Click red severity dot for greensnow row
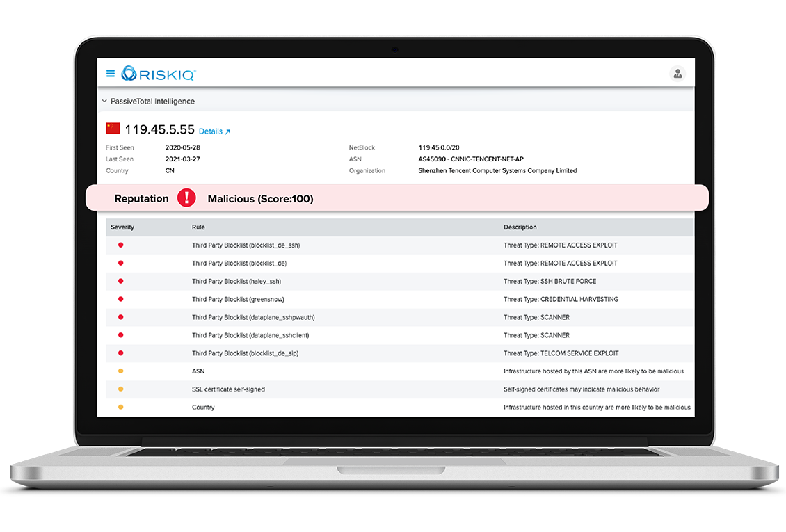The height and width of the screenshot is (532, 786). (x=121, y=299)
